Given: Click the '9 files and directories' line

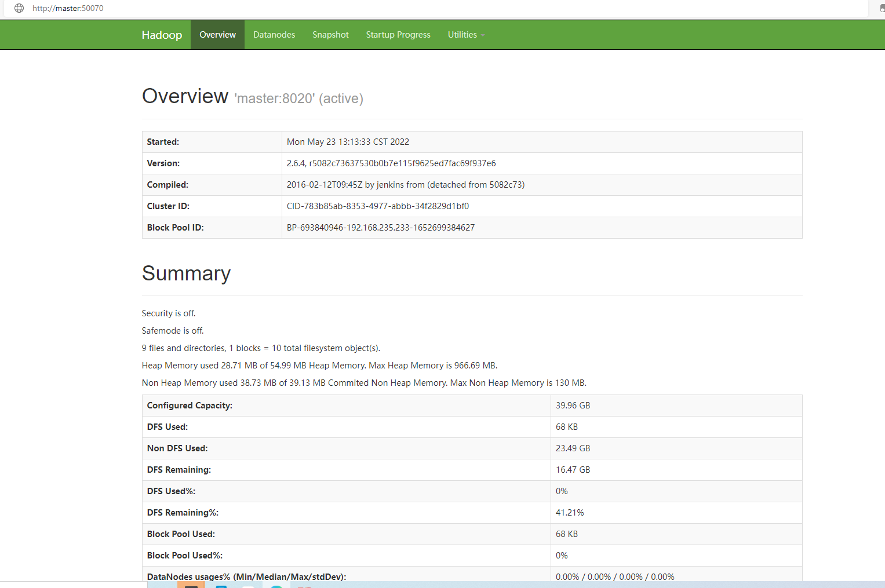Looking at the screenshot, I should point(261,348).
